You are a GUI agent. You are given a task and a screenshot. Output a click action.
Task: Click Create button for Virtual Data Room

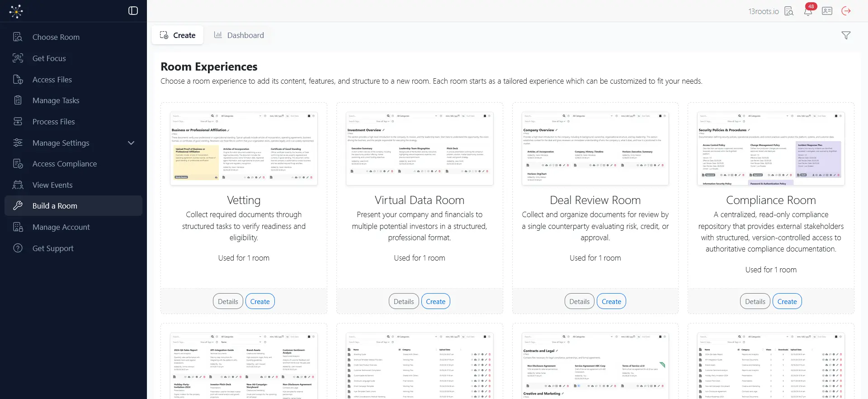coord(436,302)
